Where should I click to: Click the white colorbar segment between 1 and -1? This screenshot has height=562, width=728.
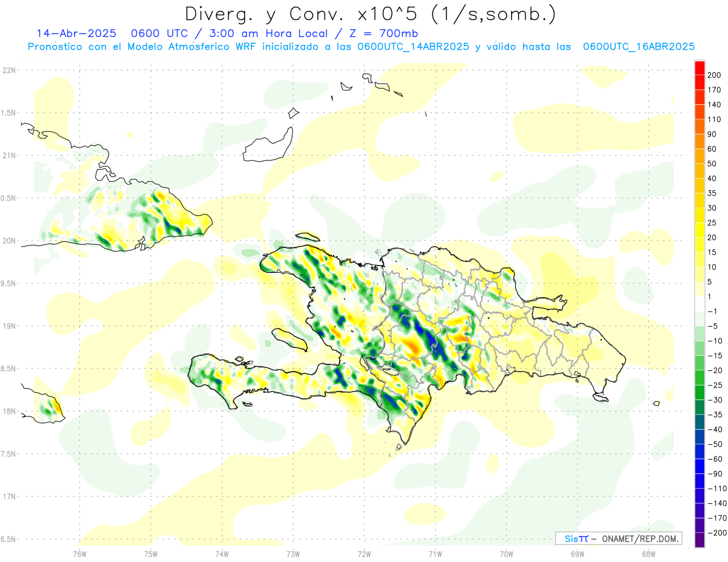click(699, 304)
